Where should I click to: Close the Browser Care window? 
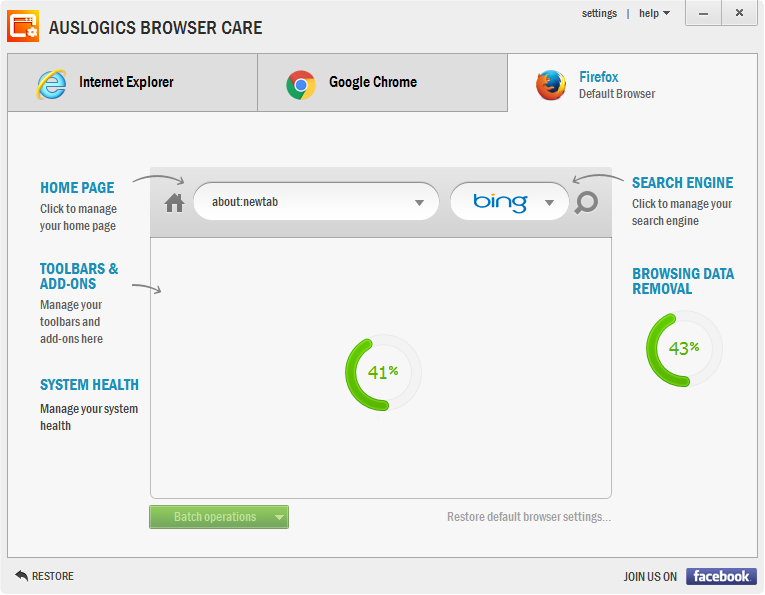point(739,13)
